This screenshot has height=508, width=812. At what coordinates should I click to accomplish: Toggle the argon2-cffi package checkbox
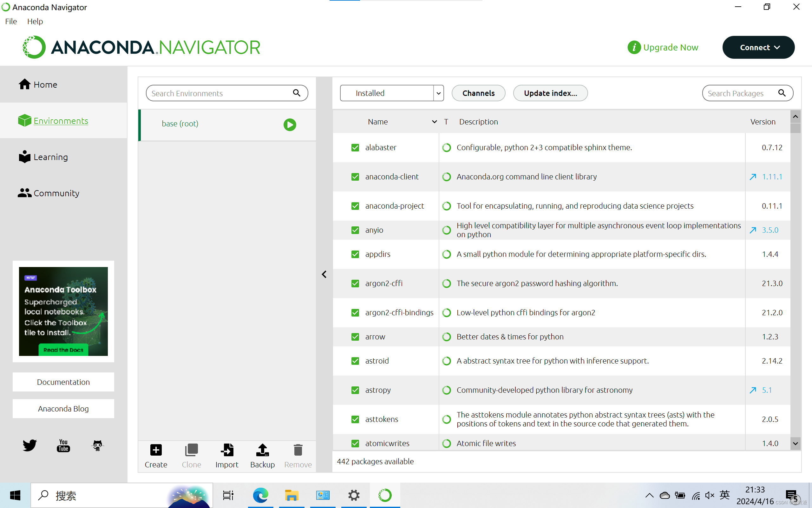click(x=355, y=284)
